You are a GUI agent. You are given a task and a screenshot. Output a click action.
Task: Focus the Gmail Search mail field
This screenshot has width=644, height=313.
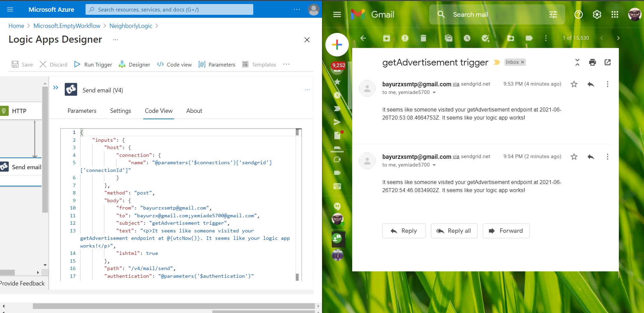[x=497, y=14]
